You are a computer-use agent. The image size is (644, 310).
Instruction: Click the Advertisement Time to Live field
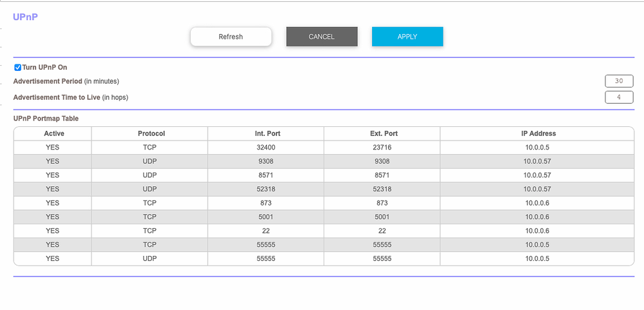[x=619, y=97]
